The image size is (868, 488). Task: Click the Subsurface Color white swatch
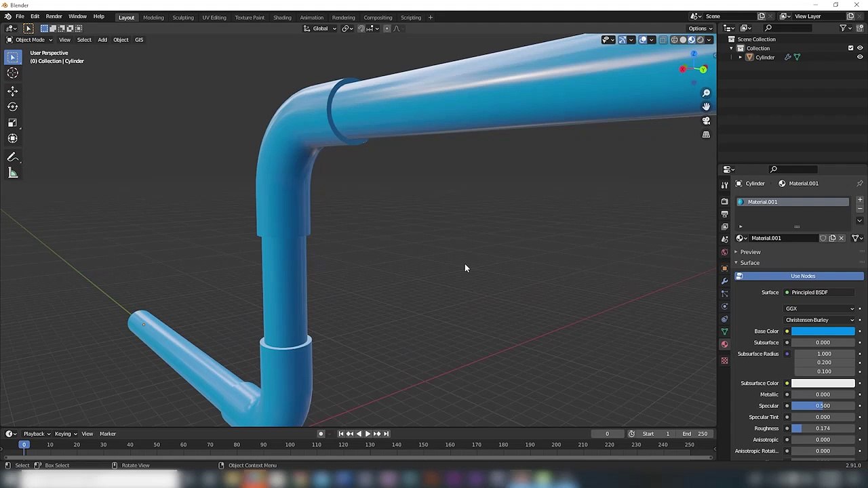click(x=823, y=384)
